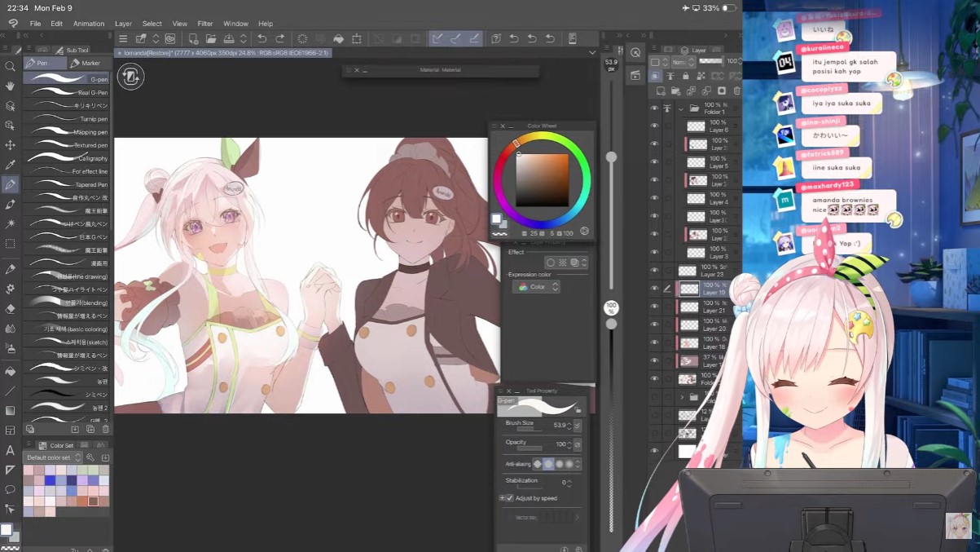This screenshot has width=980, height=552.
Task: Tap the canvas rotate/flip circular button
Action: click(x=130, y=77)
